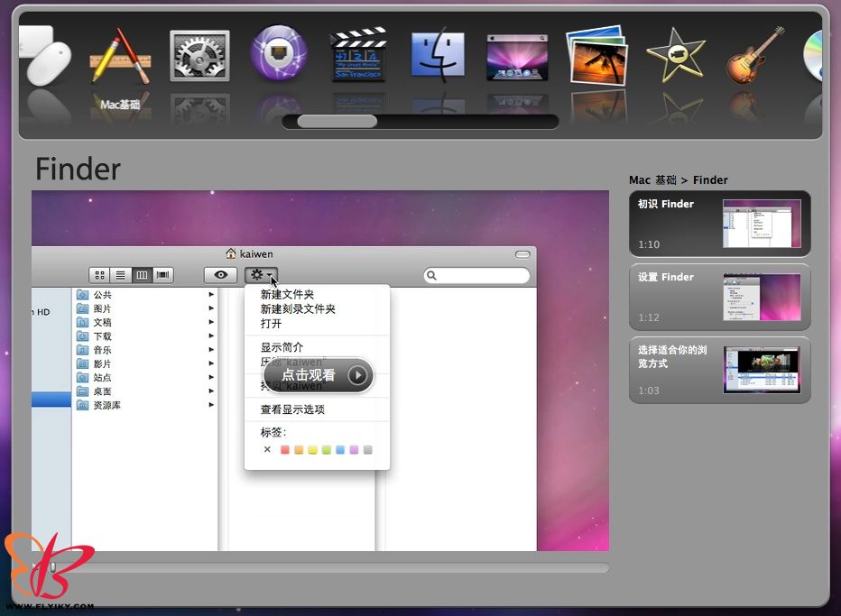Open the desktop screen icon in carousel
Image resolution: width=841 pixels, height=616 pixels.
(x=517, y=58)
